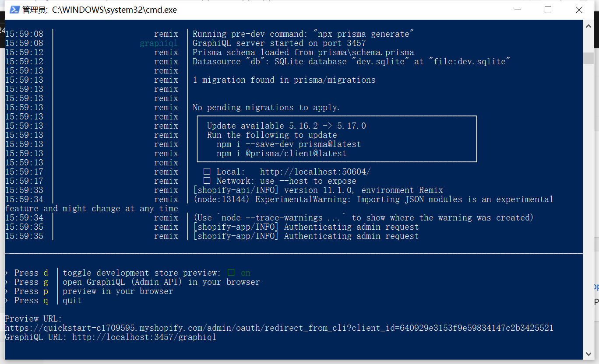The height and width of the screenshot is (364, 599).
Task: Click the vertical scrollbar thumb
Action: (x=588, y=58)
